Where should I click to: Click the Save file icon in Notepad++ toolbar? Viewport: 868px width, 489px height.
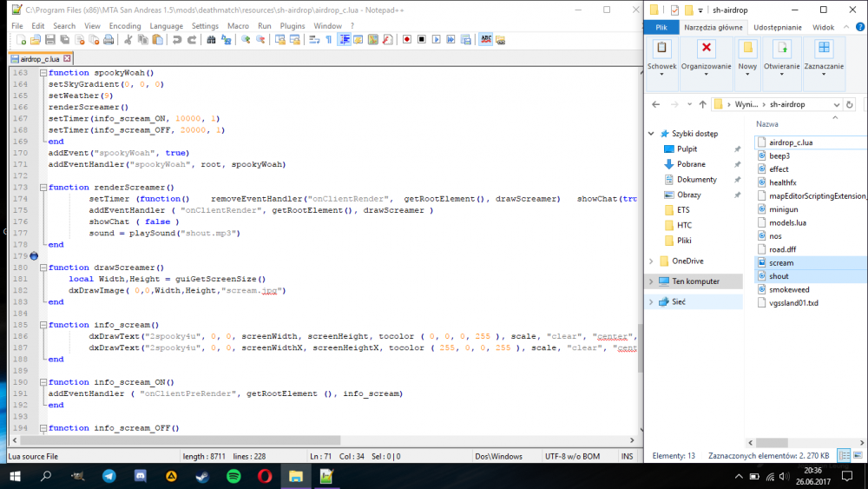click(x=49, y=40)
